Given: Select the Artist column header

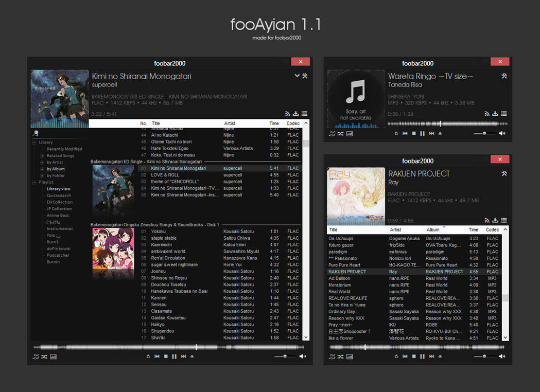Looking at the screenshot, I should coord(230,123).
